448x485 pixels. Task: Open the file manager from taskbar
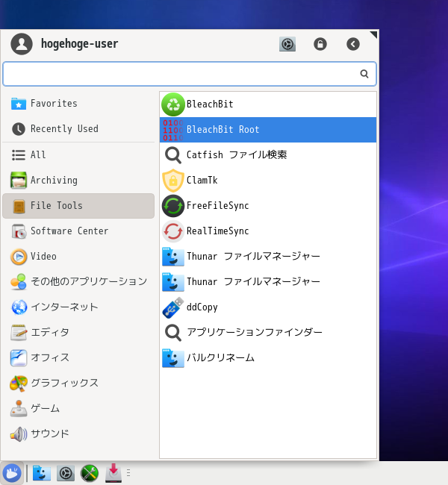click(x=42, y=473)
